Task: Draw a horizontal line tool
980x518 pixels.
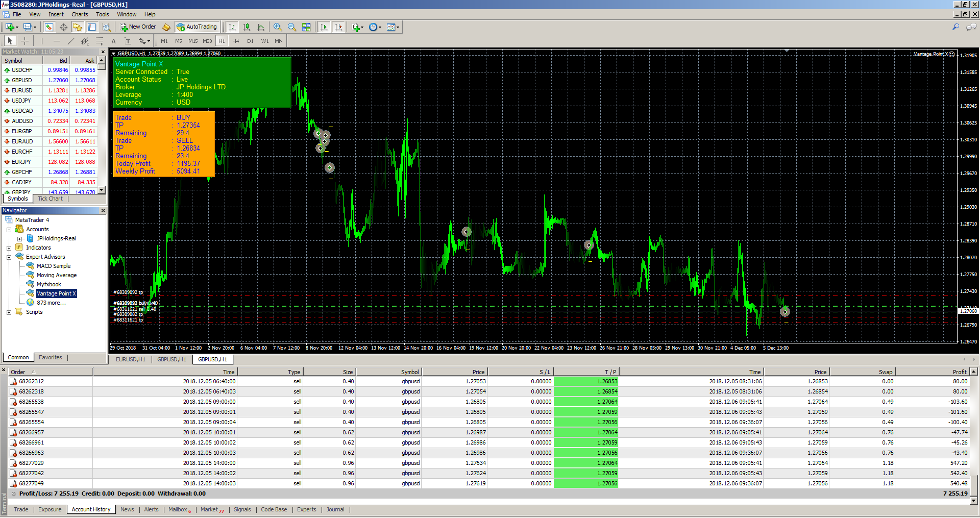Action: coord(56,41)
